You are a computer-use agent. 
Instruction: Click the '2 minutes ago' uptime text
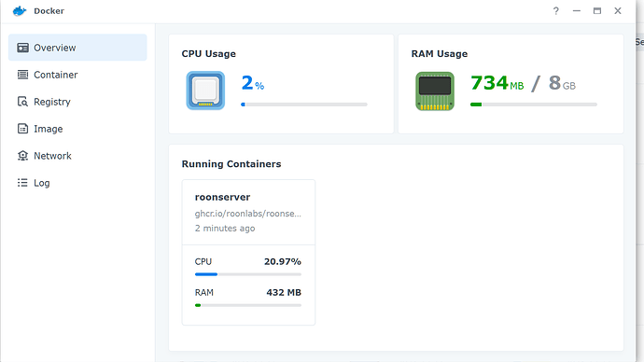pyautogui.click(x=225, y=229)
